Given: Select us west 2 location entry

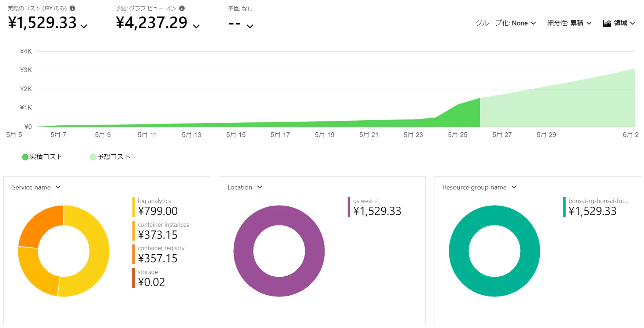Looking at the screenshot, I should point(375,207).
